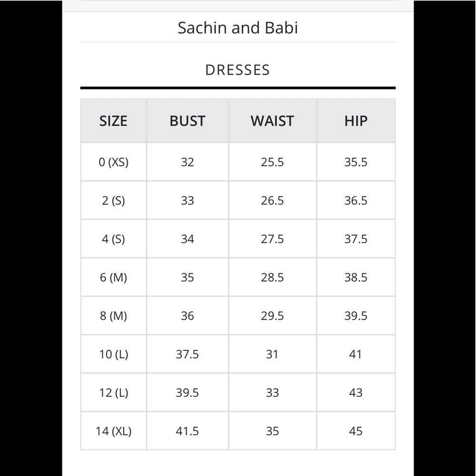Select the 4 (S) size cell
The height and width of the screenshot is (476, 476).
click(x=114, y=239)
